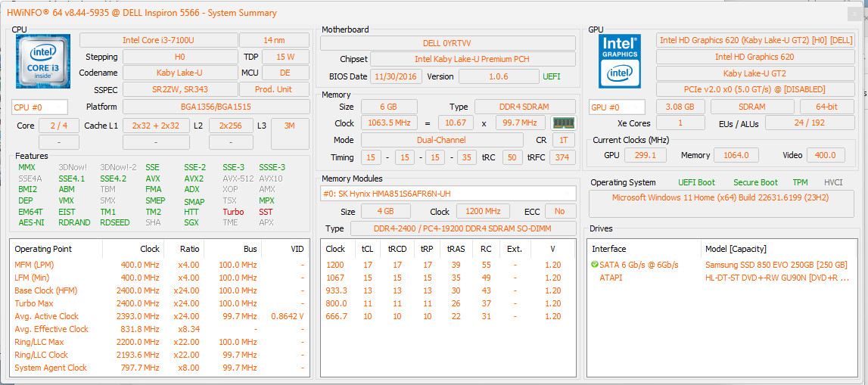
Task: Click the 299.1 GPU clock value
Action: point(646,156)
